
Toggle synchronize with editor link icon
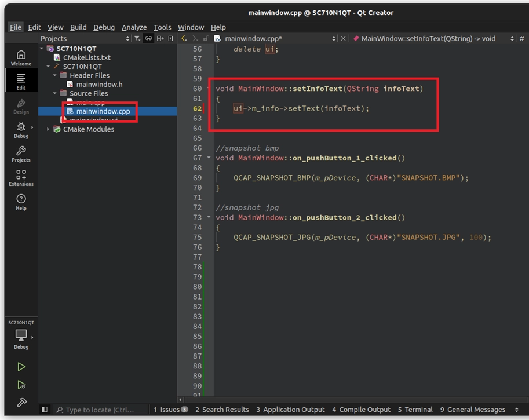tap(148, 38)
